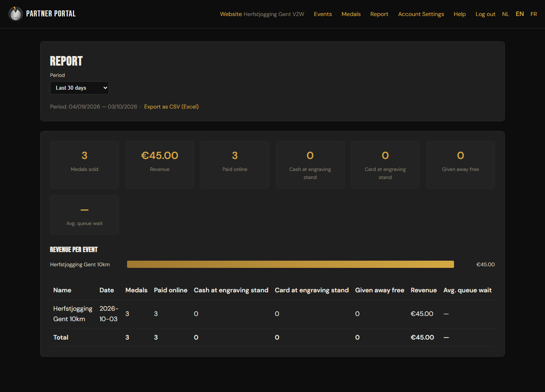
Task: Open the Report menu item
Action: pyautogui.click(x=379, y=14)
